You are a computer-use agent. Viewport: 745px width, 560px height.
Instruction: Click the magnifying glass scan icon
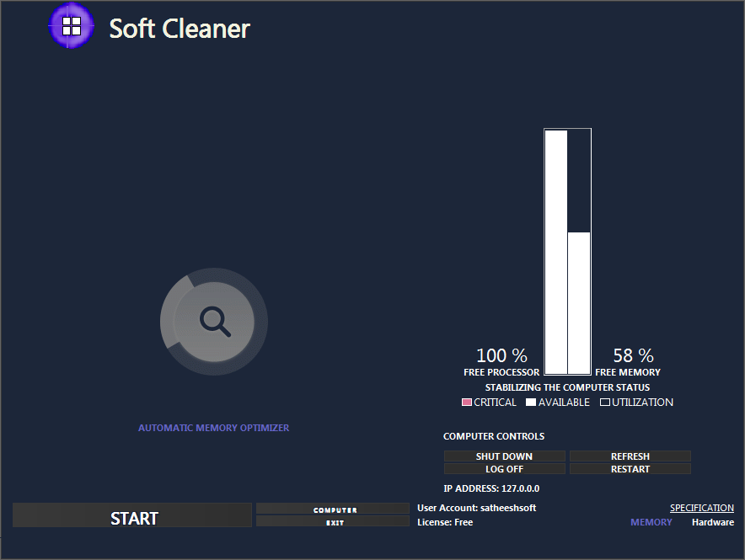click(214, 321)
